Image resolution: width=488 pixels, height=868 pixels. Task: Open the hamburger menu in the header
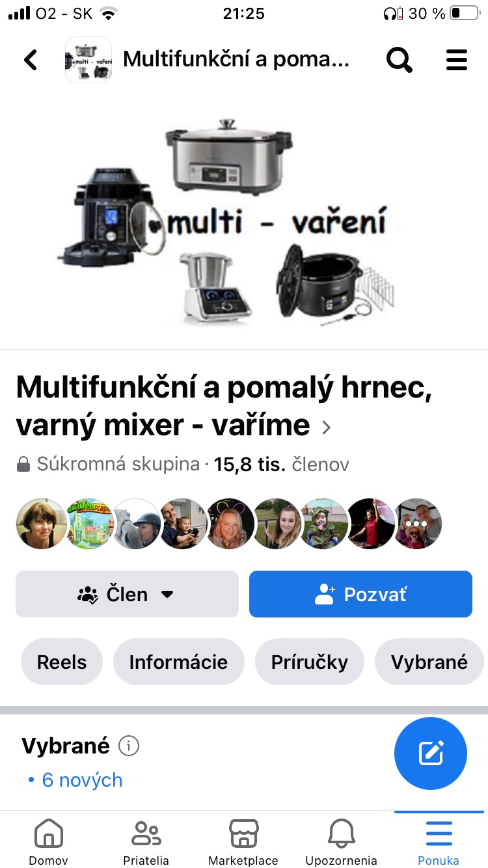[x=457, y=60]
